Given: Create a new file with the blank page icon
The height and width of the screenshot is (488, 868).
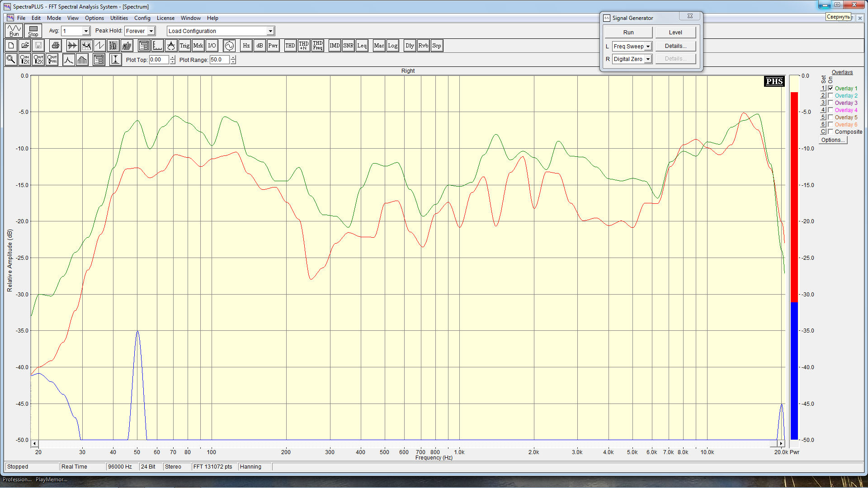Looking at the screenshot, I should [x=11, y=46].
